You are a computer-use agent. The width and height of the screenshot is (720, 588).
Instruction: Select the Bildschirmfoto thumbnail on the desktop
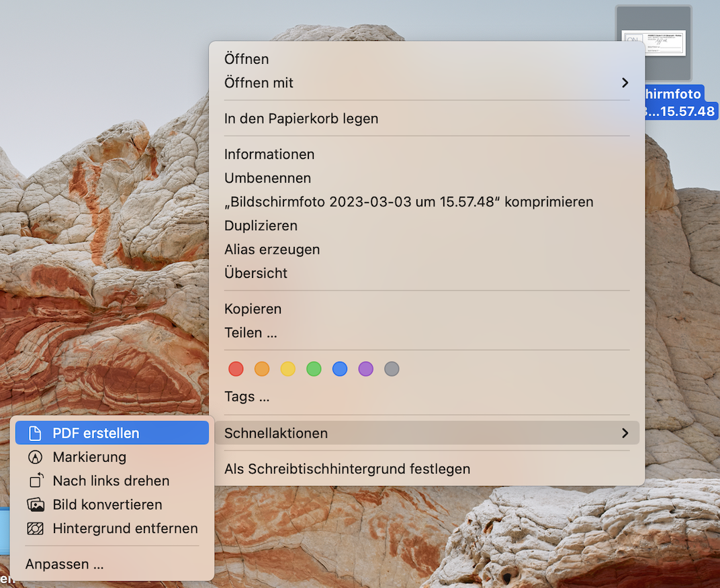[654, 44]
